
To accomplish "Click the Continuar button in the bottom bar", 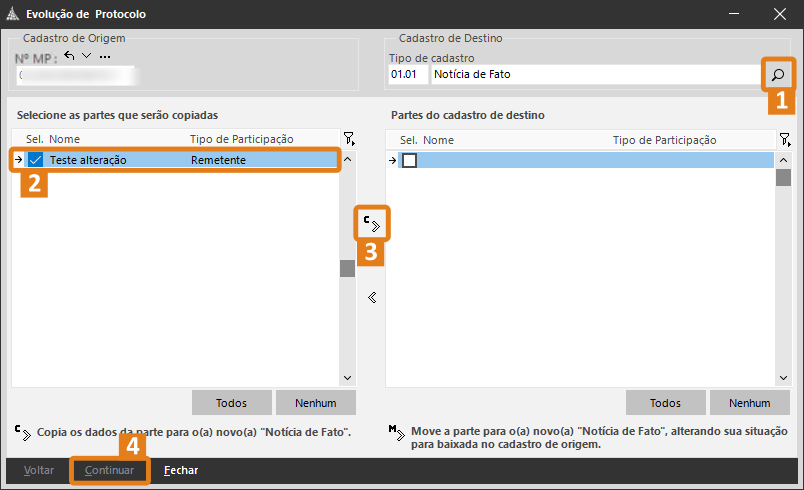I will click(x=109, y=470).
